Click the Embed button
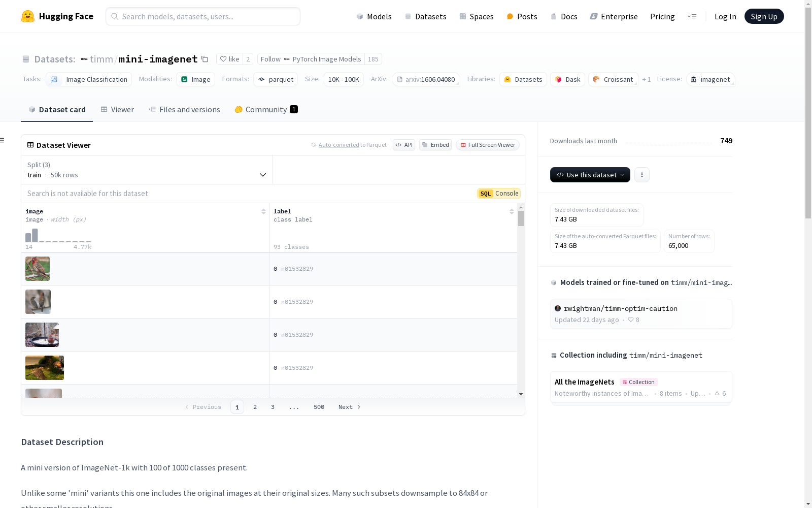The image size is (812, 508). [x=435, y=145]
